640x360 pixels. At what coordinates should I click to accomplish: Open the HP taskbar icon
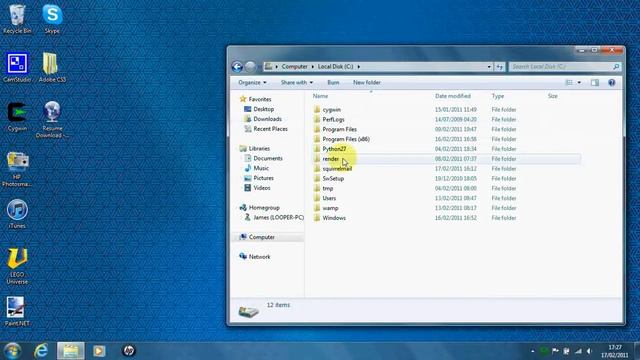coord(129,351)
